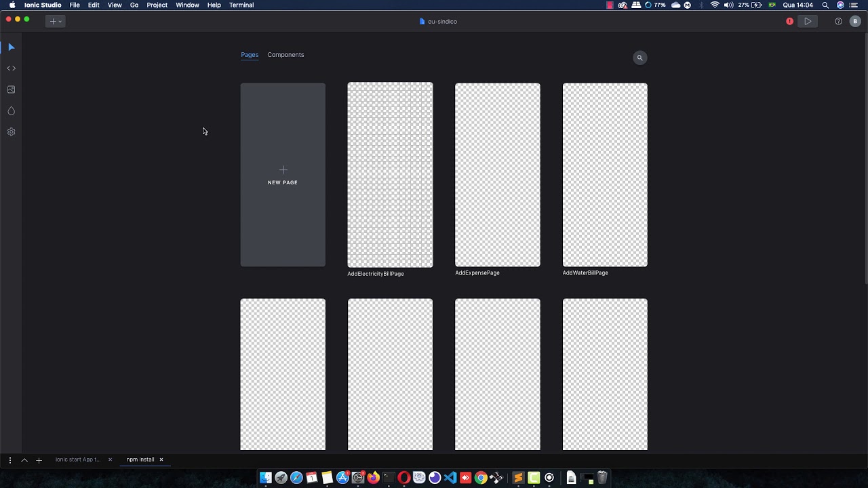
Task: Open the code view icon in left sidebar
Action: pos(11,68)
